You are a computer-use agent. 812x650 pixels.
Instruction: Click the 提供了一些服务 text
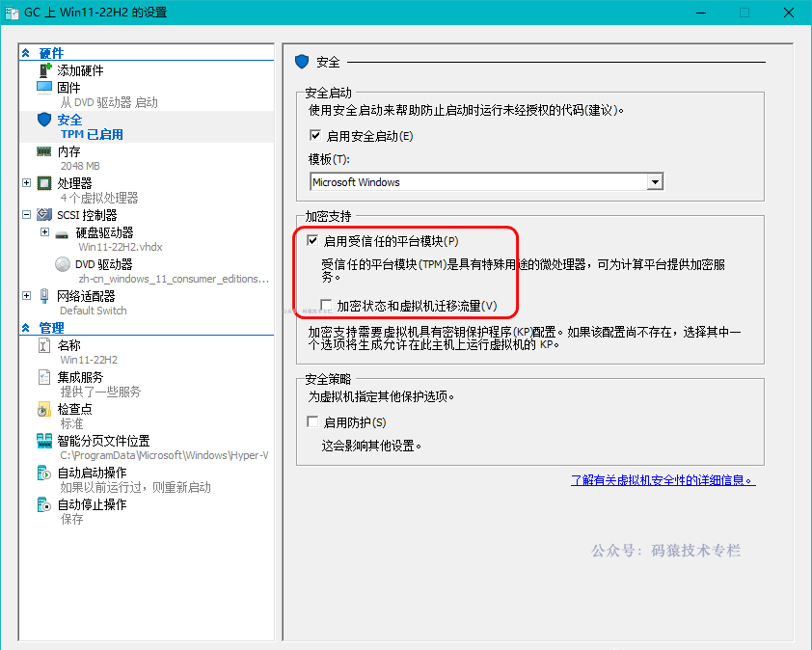tap(100, 392)
